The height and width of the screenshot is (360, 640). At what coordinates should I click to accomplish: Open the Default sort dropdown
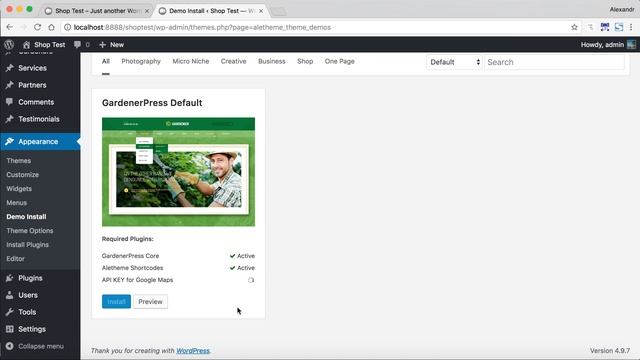[x=454, y=62]
